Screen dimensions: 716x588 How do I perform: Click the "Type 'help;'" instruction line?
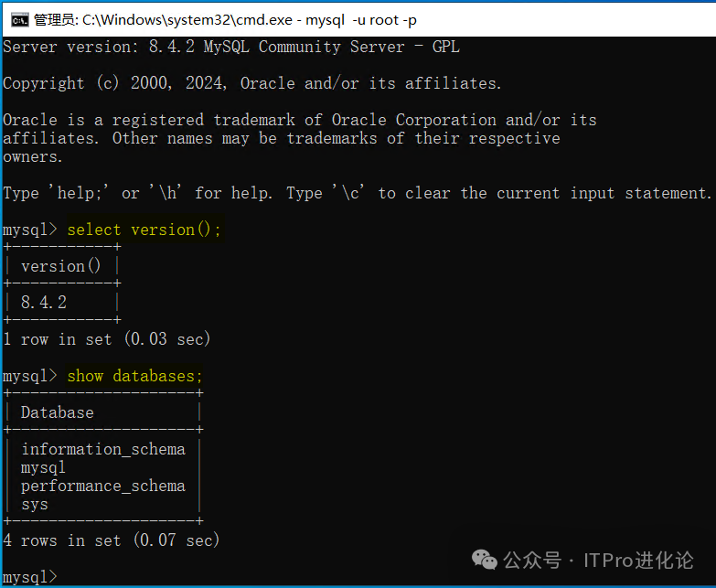click(x=357, y=193)
